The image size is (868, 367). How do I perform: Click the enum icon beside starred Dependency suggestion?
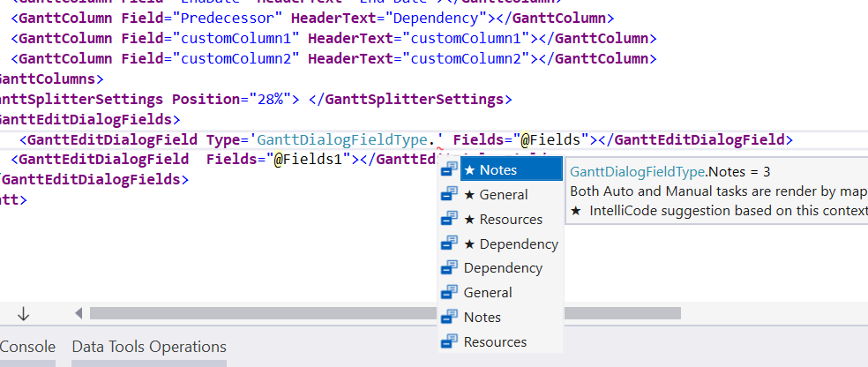(450, 243)
